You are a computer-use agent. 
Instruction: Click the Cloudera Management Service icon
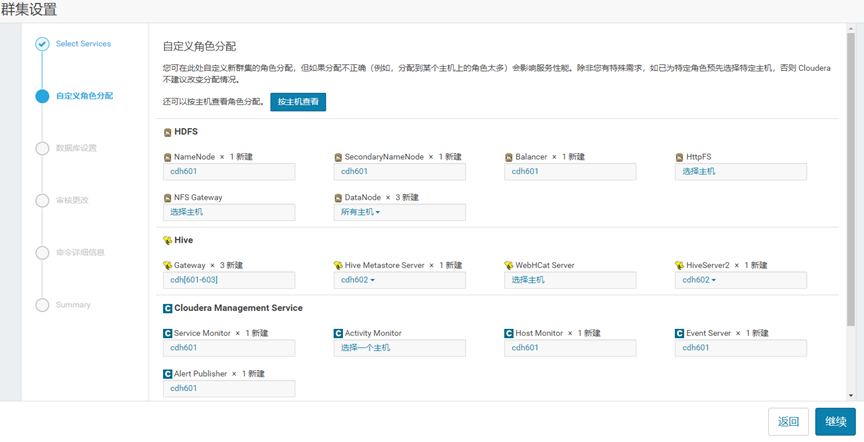click(168, 308)
